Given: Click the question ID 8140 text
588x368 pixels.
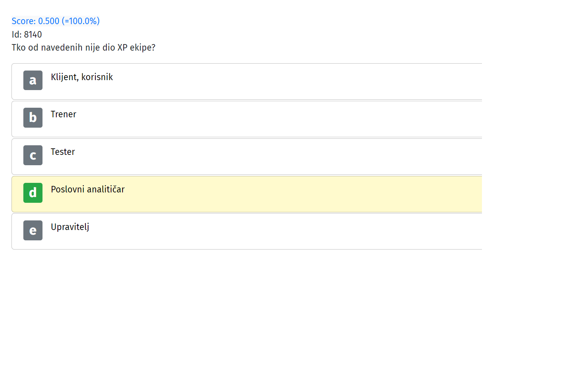Looking at the screenshot, I should pos(27,34).
